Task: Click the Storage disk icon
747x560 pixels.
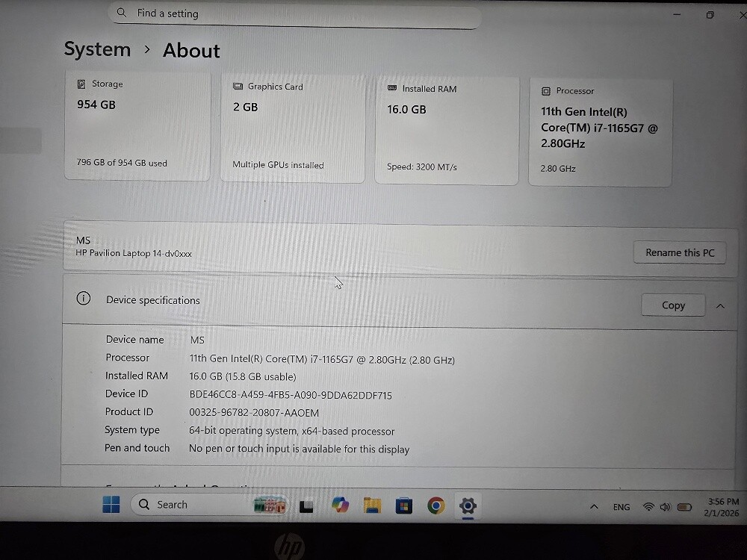Action: click(x=81, y=84)
